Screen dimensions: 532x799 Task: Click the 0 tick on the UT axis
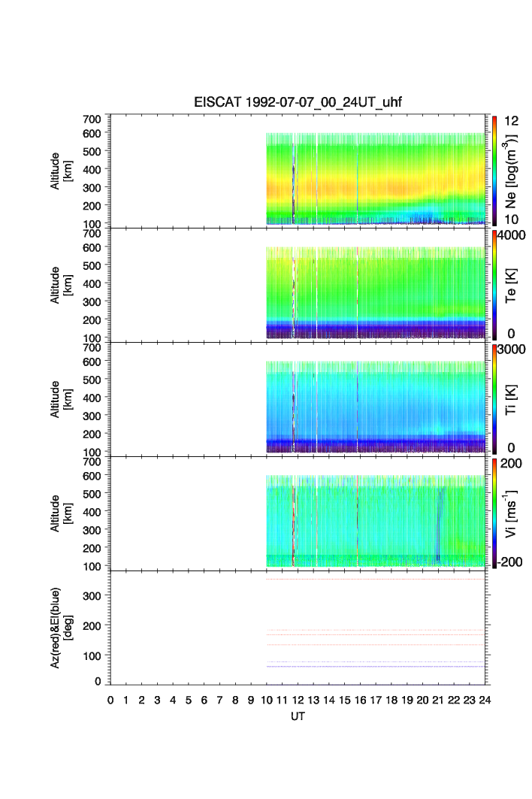click(110, 700)
